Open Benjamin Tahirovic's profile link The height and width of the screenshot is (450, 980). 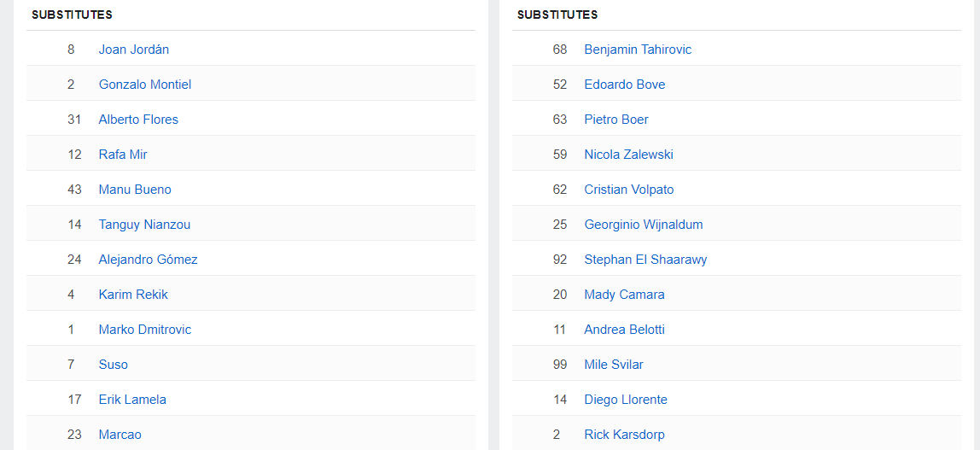click(638, 50)
